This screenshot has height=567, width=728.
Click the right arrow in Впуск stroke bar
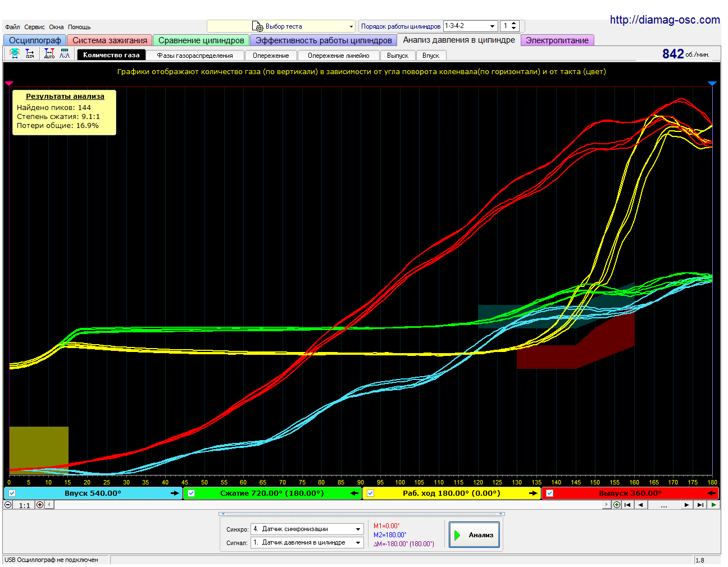[x=175, y=493]
